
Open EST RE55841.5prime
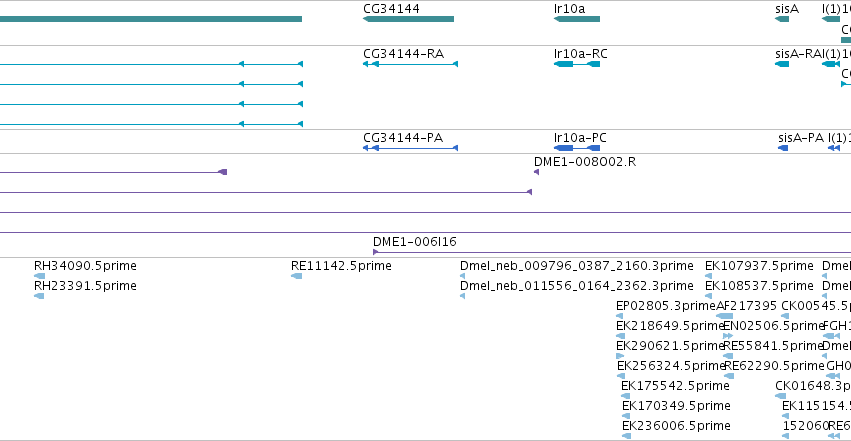tap(728, 356)
